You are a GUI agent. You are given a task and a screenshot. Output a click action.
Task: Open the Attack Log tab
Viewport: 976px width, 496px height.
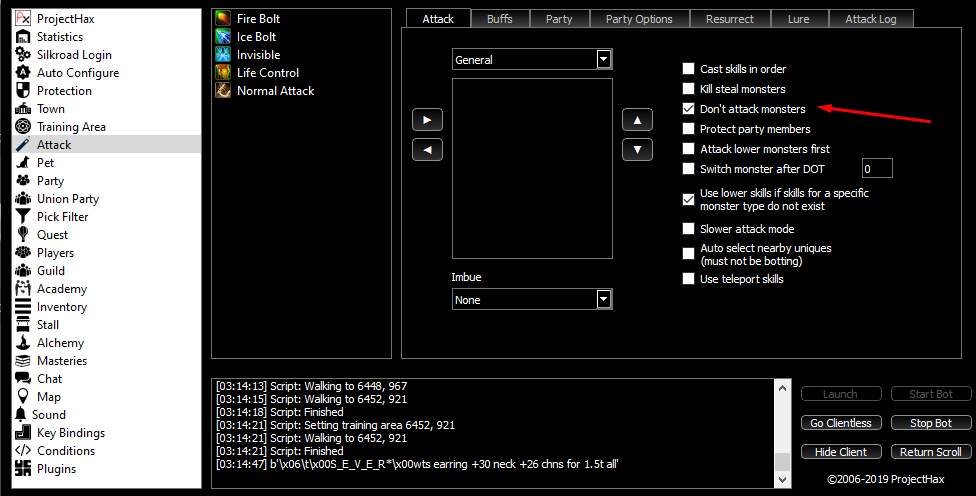pyautogui.click(x=871, y=19)
